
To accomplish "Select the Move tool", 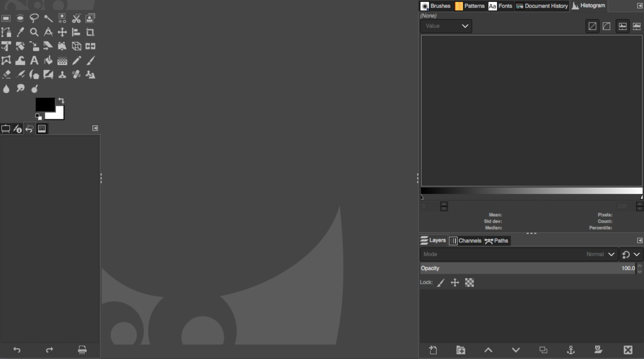I will click(x=62, y=32).
